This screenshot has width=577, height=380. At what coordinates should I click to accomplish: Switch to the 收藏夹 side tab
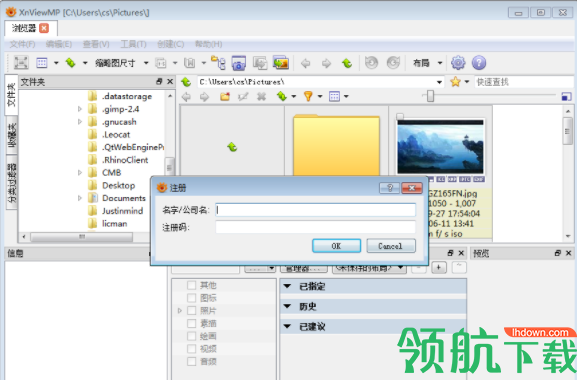tap(12, 135)
